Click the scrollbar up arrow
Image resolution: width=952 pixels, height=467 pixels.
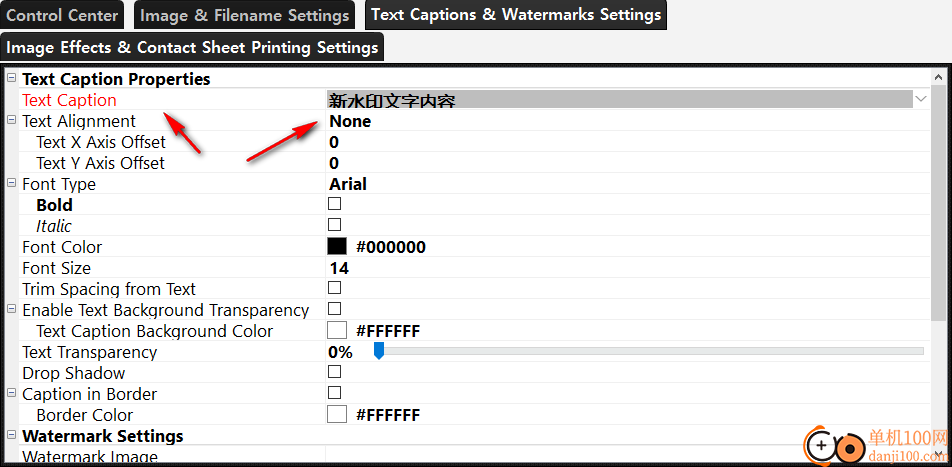pos(938,78)
